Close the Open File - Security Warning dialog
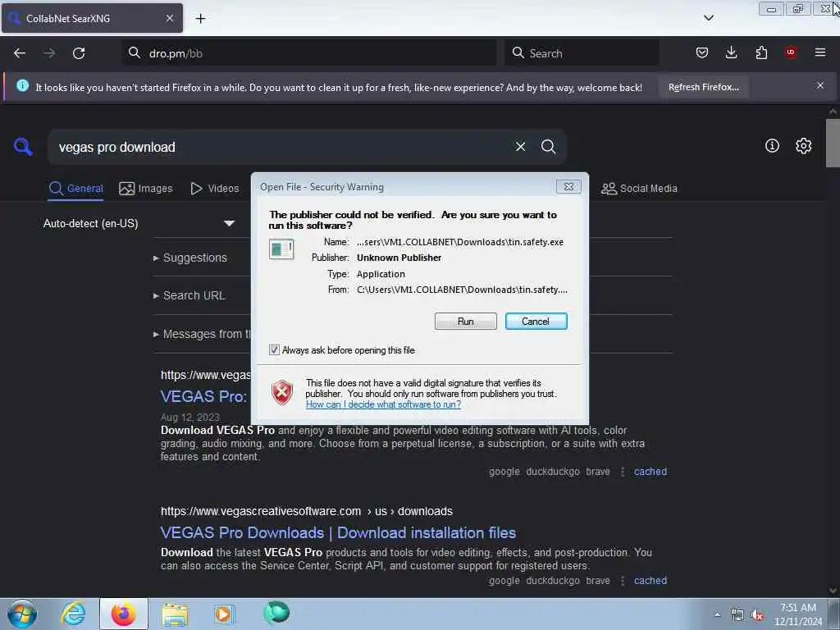Viewport: 840px width, 630px height. (568, 186)
